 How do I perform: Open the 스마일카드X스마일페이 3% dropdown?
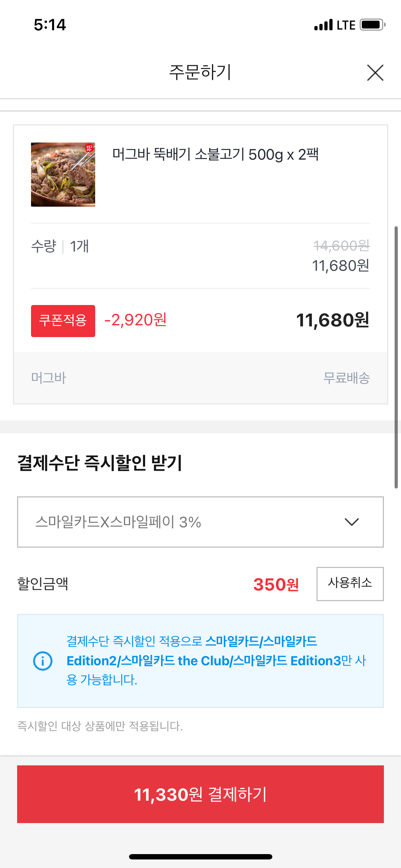(x=200, y=522)
